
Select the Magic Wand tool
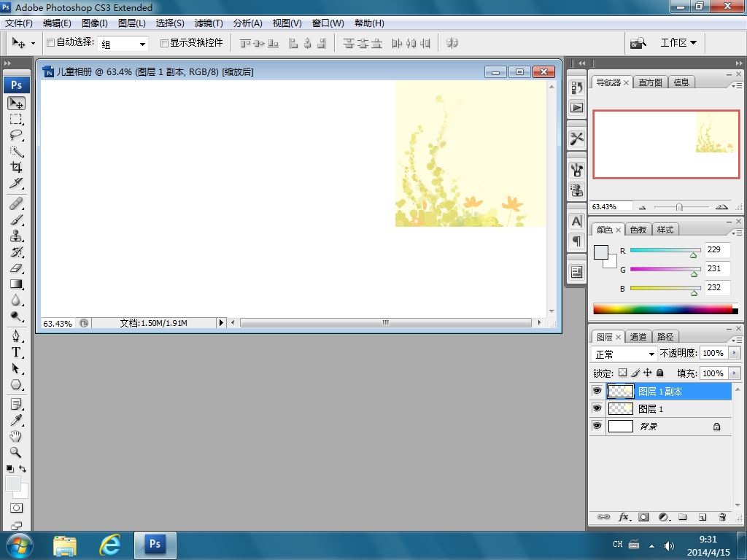(17, 152)
